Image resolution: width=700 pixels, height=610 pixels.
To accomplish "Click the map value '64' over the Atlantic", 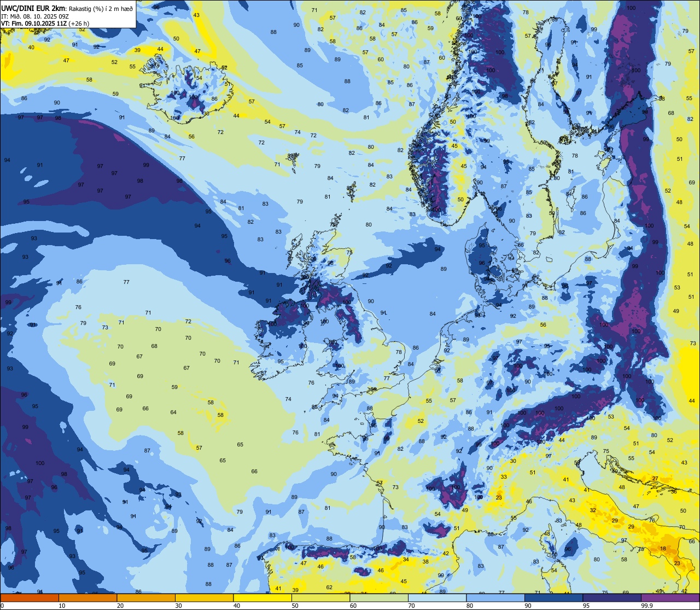I will pyautogui.click(x=173, y=413).
